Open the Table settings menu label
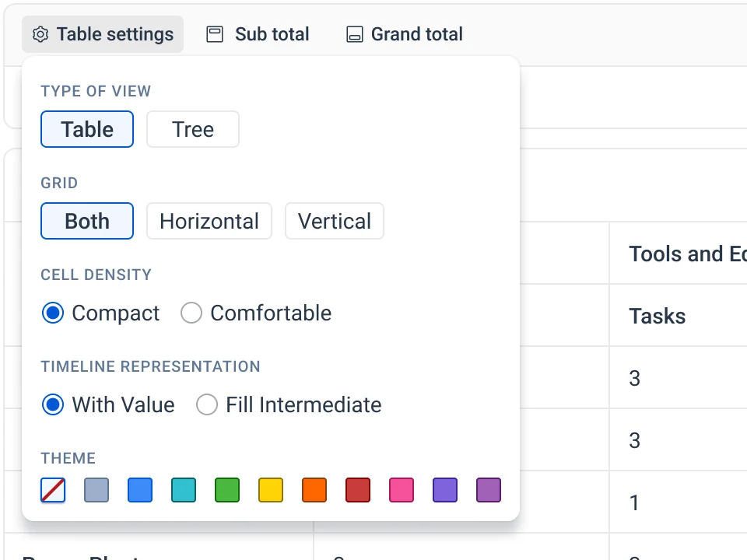Screen dimensions: 747x560 coord(115,34)
